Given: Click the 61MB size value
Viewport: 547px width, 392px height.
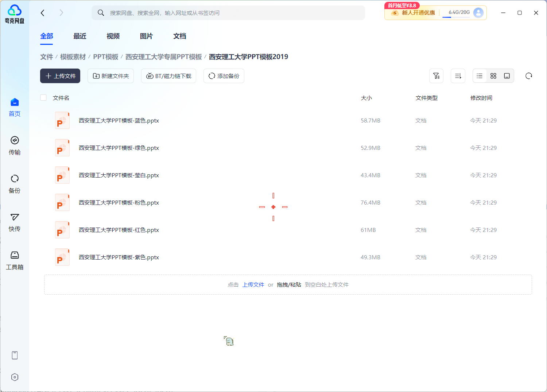Looking at the screenshot, I should pos(368,230).
